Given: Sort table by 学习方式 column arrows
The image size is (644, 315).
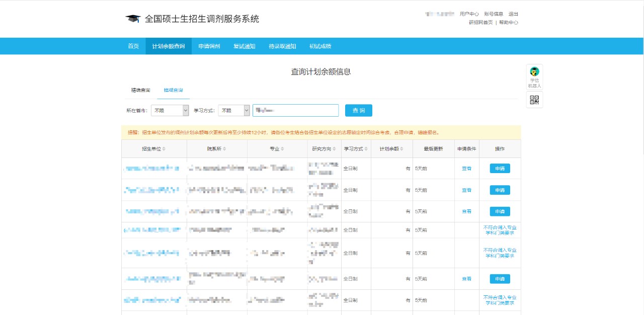Looking at the screenshot, I should pyautogui.click(x=365, y=149).
